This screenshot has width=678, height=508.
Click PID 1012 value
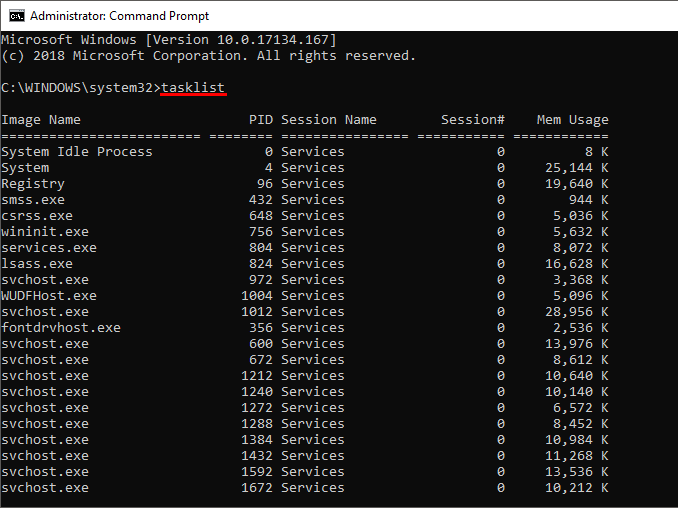tap(257, 312)
